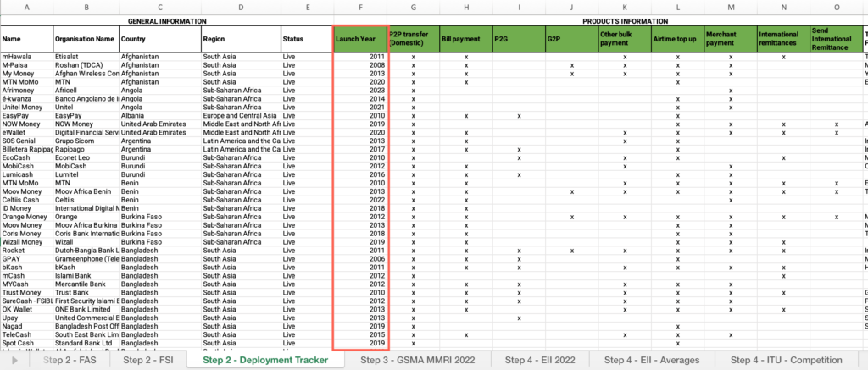Select the é-kwanza name cell
Screen dimensions: 868x370
pos(26,99)
